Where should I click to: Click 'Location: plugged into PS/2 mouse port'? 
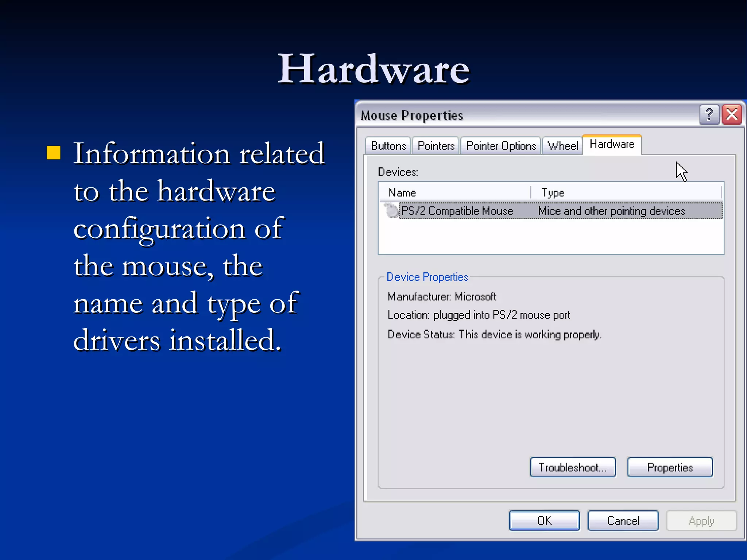[479, 315]
